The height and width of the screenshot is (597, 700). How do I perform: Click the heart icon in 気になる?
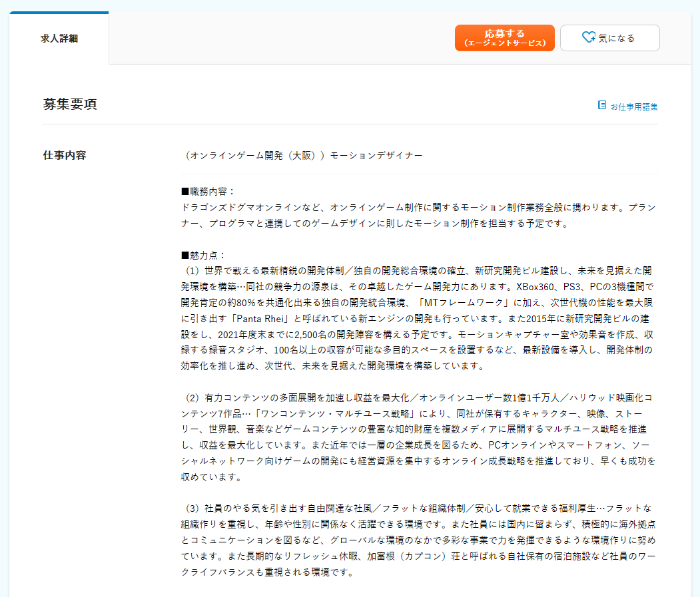[588, 37]
